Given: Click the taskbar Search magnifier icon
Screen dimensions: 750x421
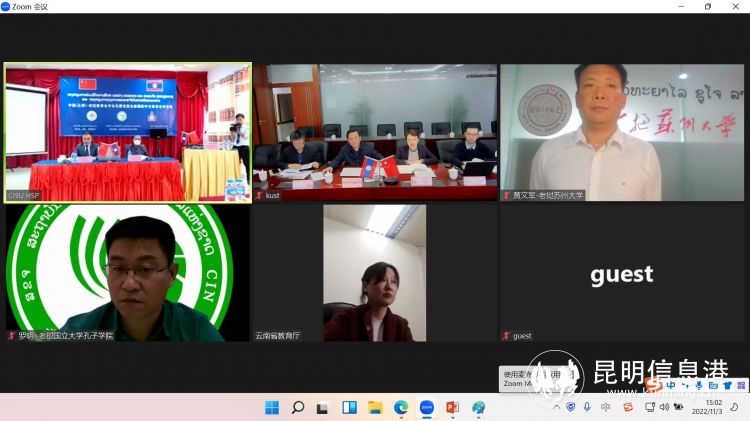Looking at the screenshot, I should coord(297,408).
